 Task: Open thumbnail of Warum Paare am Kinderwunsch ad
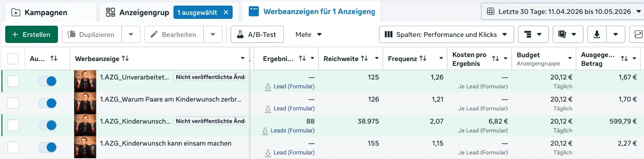pyautogui.click(x=85, y=103)
